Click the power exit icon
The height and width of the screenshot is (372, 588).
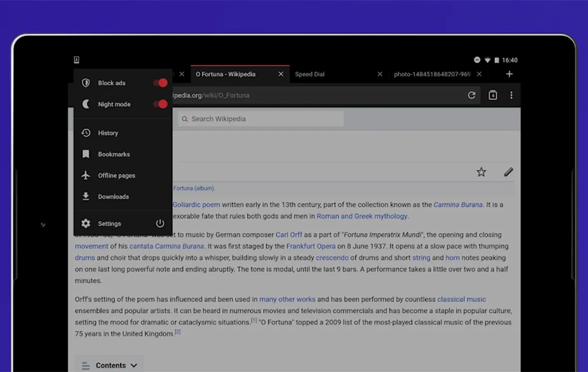[x=160, y=224]
